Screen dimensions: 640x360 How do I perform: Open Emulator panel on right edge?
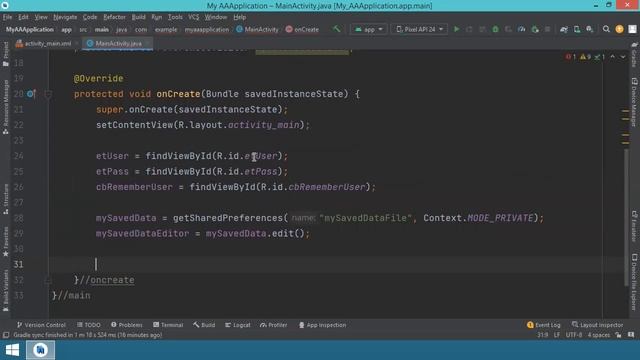(x=634, y=227)
